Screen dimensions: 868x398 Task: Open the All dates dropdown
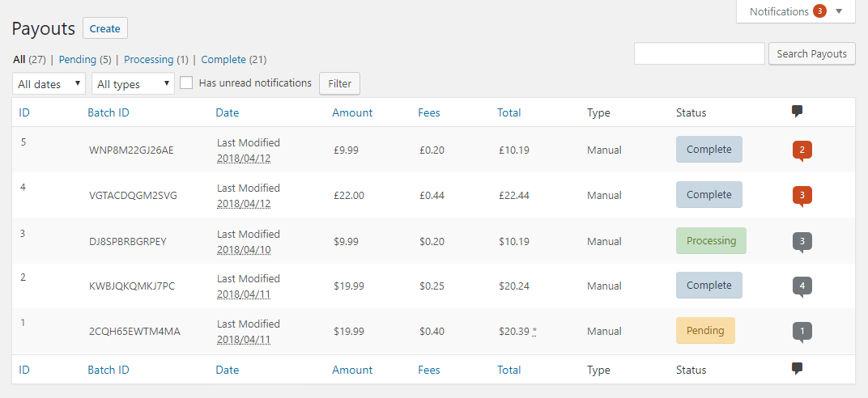pyautogui.click(x=49, y=83)
